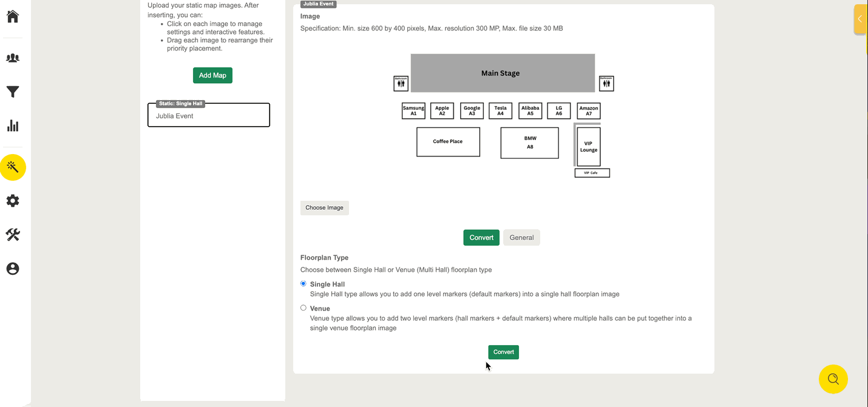
Task: Click 'Apple A2' booth on the floorplan
Action: pos(442,111)
